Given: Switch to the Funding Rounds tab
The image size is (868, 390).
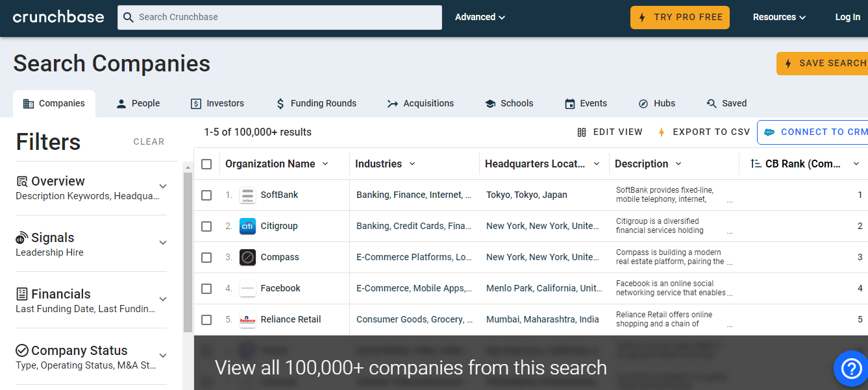Looking at the screenshot, I should pyautogui.click(x=316, y=103).
